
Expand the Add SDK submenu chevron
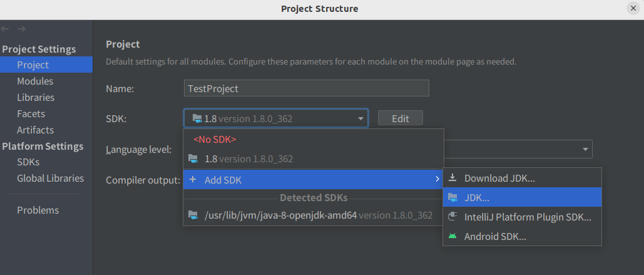pyautogui.click(x=437, y=179)
